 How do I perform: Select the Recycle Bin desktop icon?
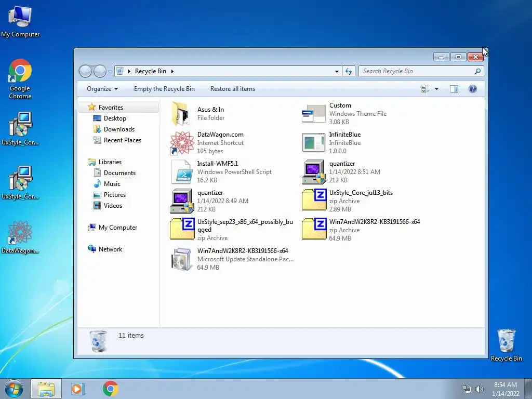point(506,345)
